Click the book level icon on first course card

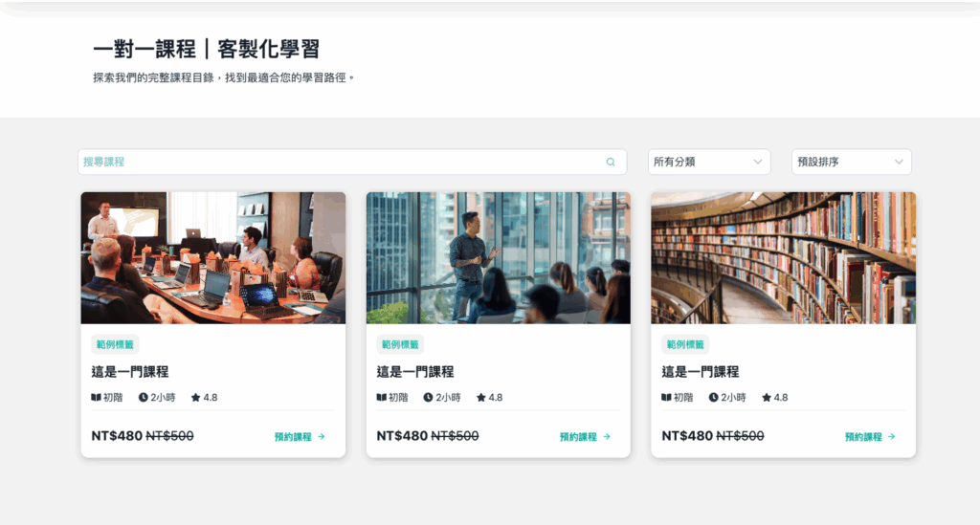tap(97, 398)
